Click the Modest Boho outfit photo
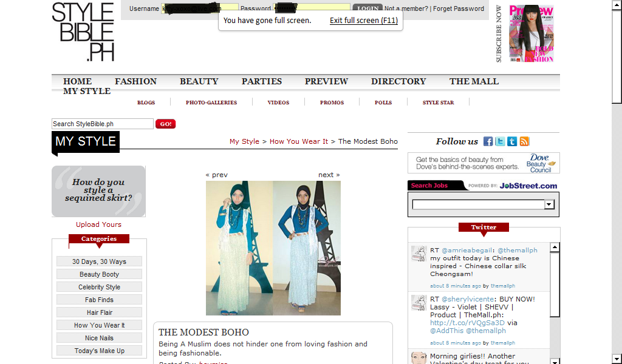The image size is (622, 364). click(x=273, y=248)
